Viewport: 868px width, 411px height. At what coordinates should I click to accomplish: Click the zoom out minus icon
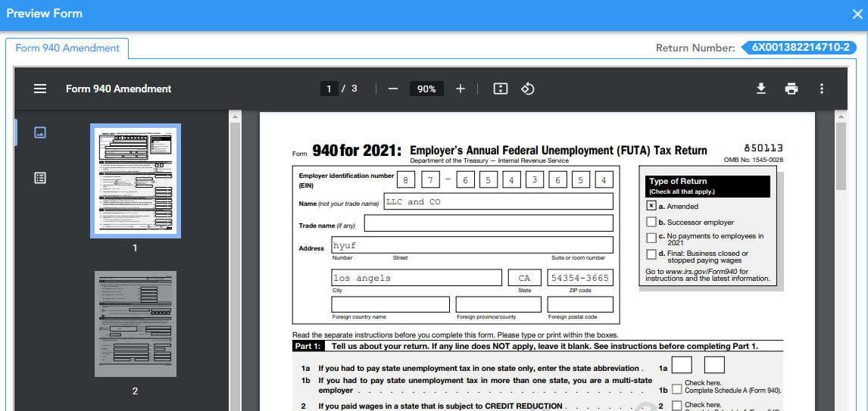(x=392, y=89)
